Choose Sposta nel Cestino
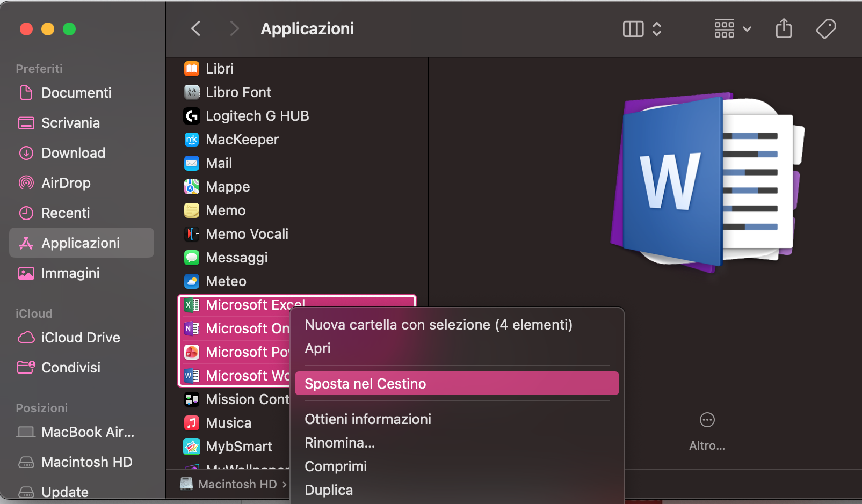Image resolution: width=862 pixels, height=504 pixels. pos(457,384)
